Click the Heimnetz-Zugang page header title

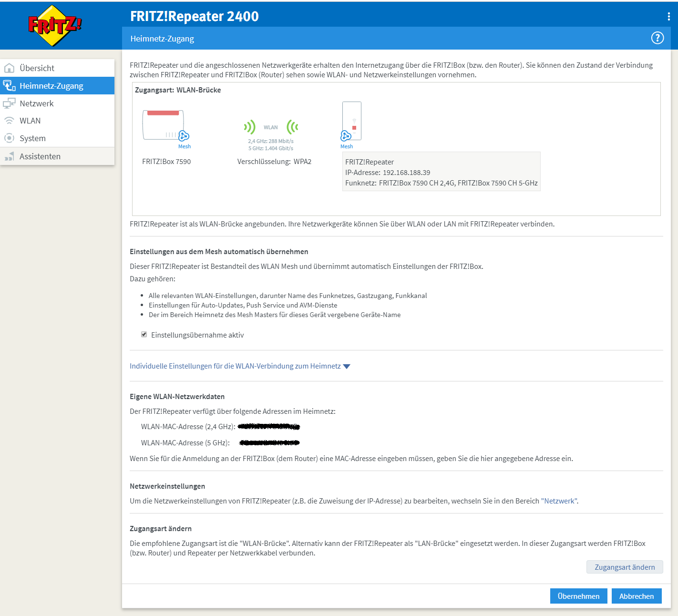pyautogui.click(x=162, y=39)
